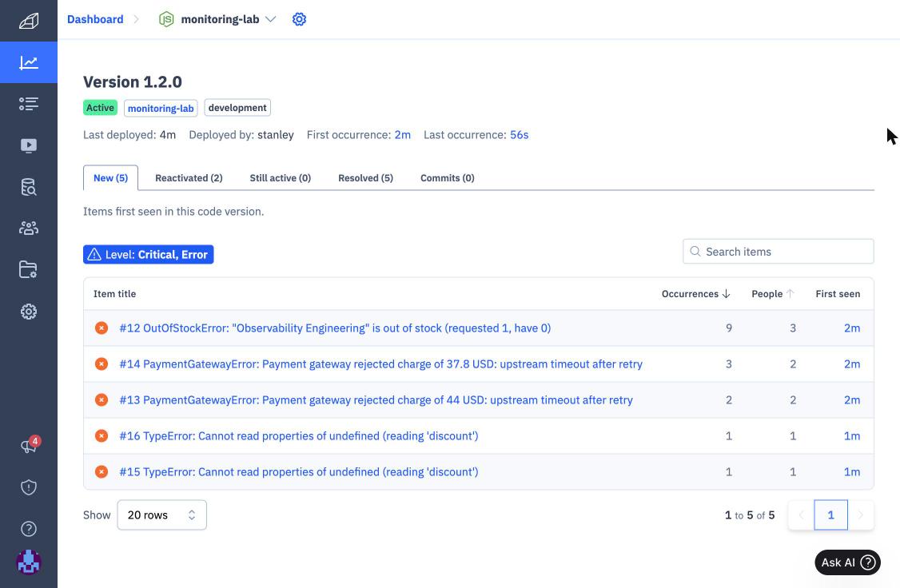Image resolution: width=900 pixels, height=588 pixels.
Task: Click first seen 1m of item #16
Action: pyautogui.click(x=852, y=436)
